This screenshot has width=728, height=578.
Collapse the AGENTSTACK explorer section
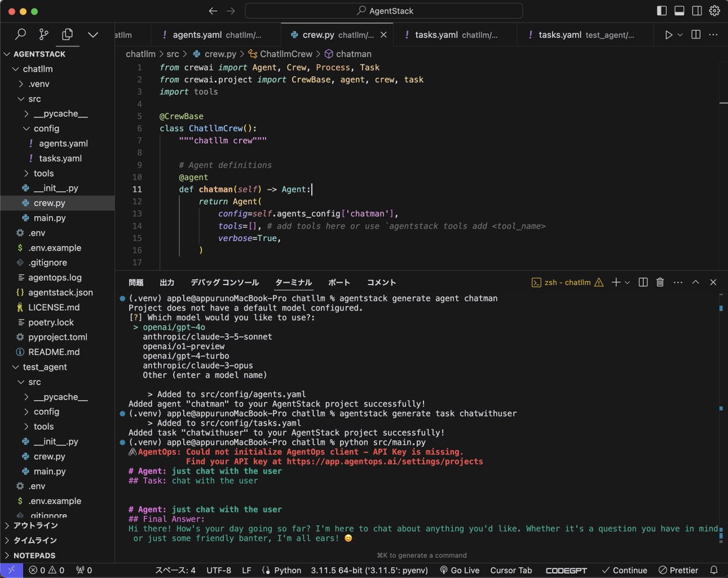point(39,54)
